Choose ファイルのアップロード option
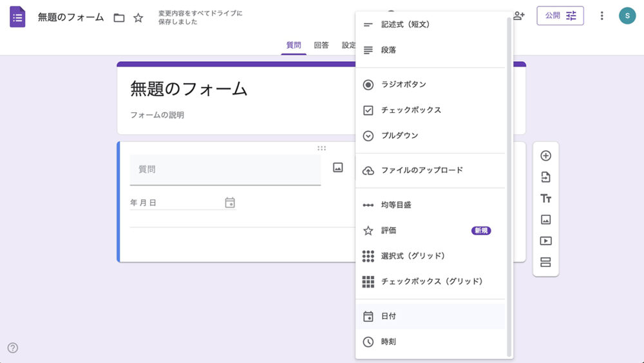 point(422,171)
